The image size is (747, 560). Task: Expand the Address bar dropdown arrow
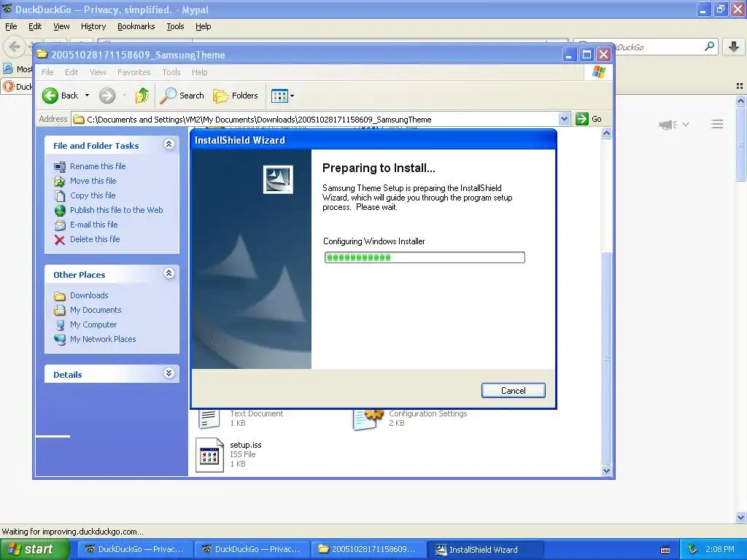(x=564, y=119)
